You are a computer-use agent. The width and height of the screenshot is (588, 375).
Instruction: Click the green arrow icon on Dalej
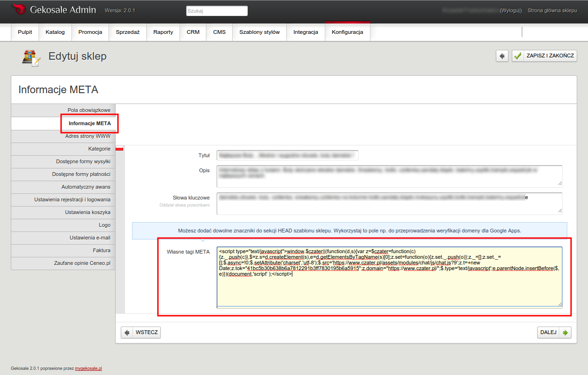click(565, 332)
